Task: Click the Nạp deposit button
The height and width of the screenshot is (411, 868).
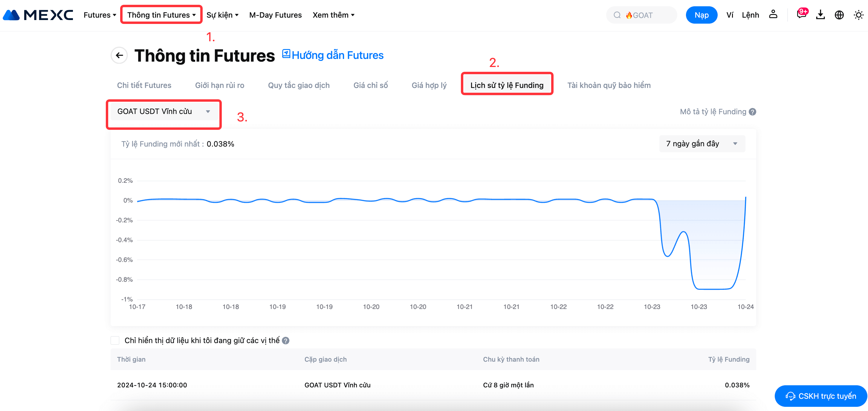Action: point(701,15)
